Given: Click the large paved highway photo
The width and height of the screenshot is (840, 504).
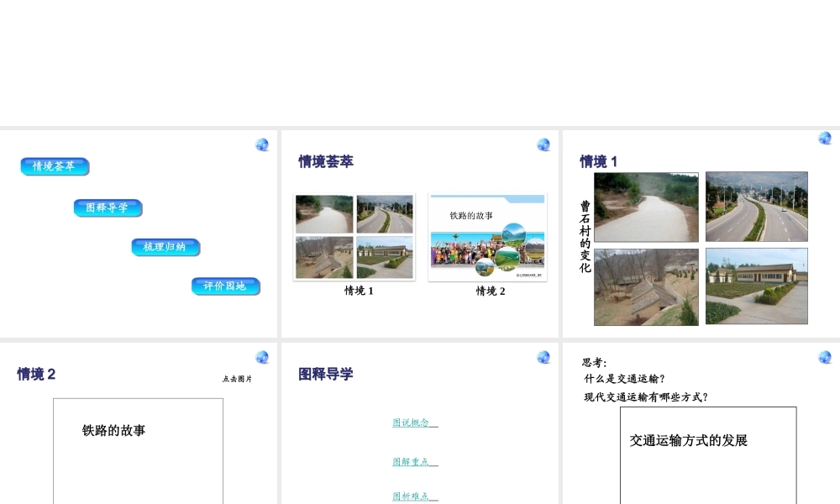Looking at the screenshot, I should click(x=757, y=207).
